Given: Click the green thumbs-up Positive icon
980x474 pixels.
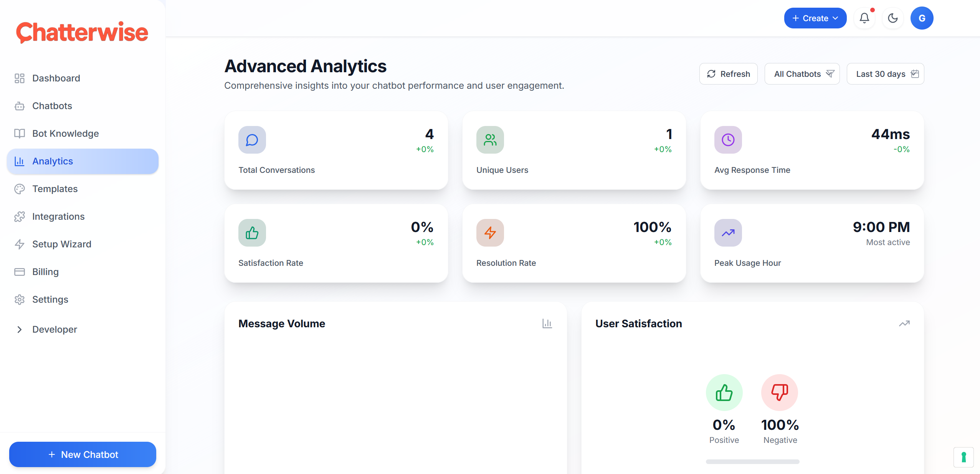Looking at the screenshot, I should click(x=724, y=393).
